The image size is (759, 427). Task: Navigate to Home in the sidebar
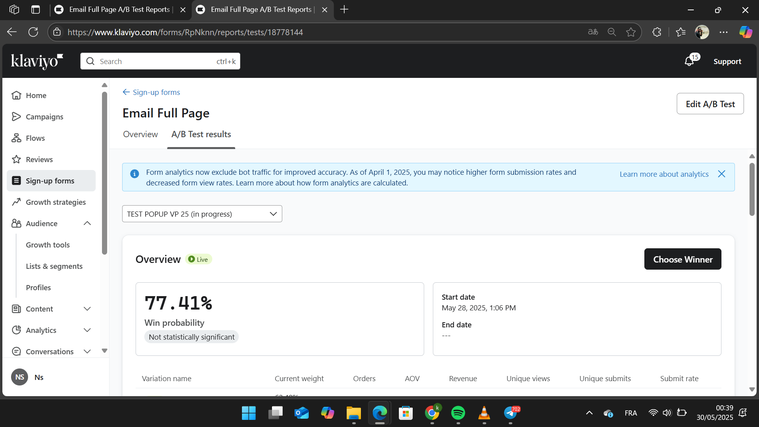point(36,95)
